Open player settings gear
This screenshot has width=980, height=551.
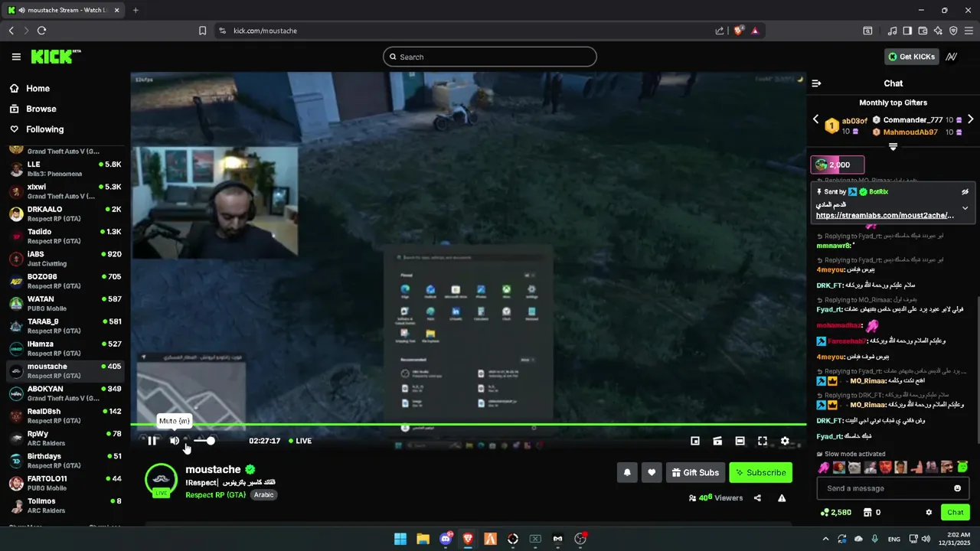[x=785, y=441]
